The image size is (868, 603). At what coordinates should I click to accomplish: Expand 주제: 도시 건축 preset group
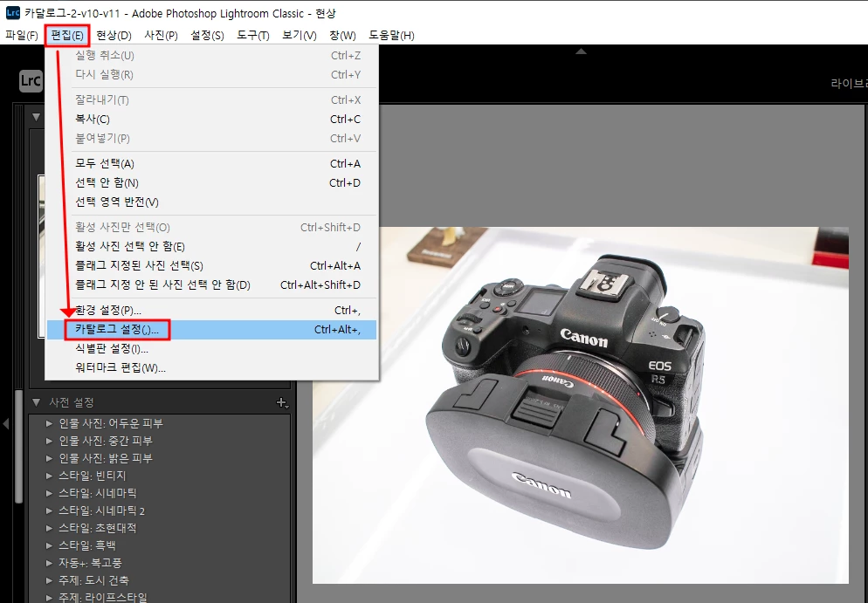coord(49,581)
